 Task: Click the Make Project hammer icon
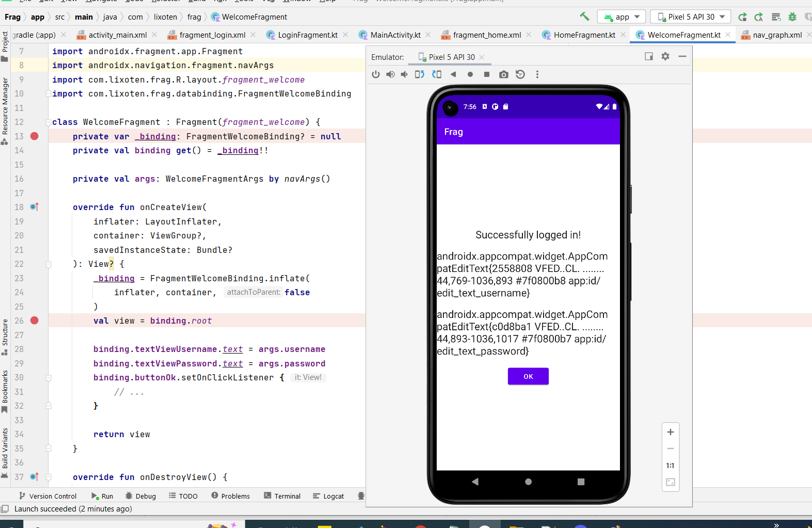click(584, 17)
